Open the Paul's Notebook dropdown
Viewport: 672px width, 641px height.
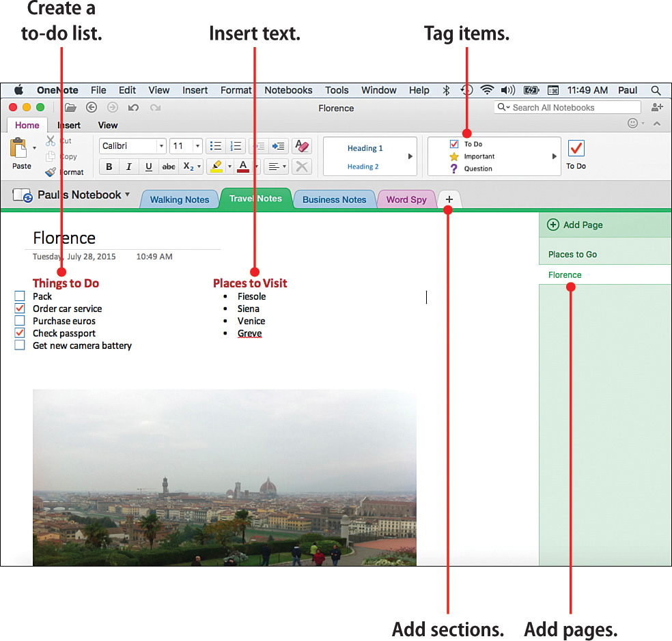pyautogui.click(x=127, y=195)
